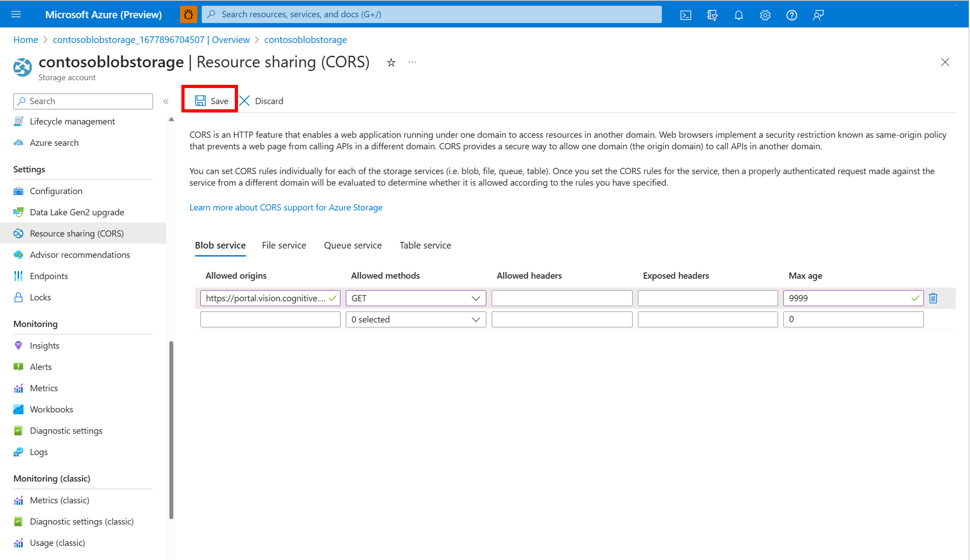Open Learn more about CORS link
Screen dimensions: 970x560
(286, 207)
